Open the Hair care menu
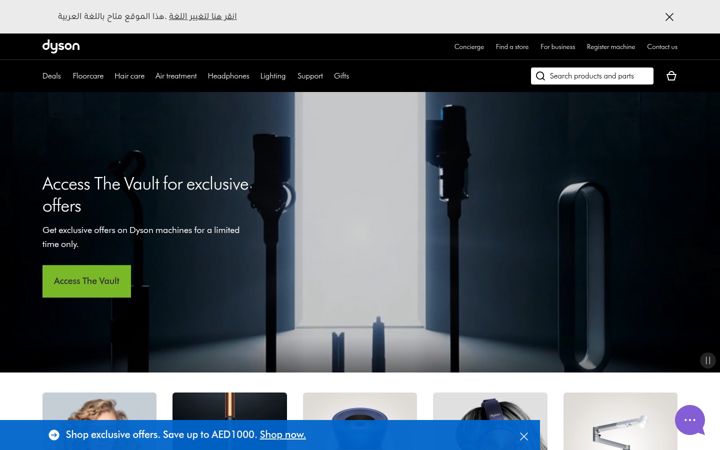 pyautogui.click(x=129, y=76)
